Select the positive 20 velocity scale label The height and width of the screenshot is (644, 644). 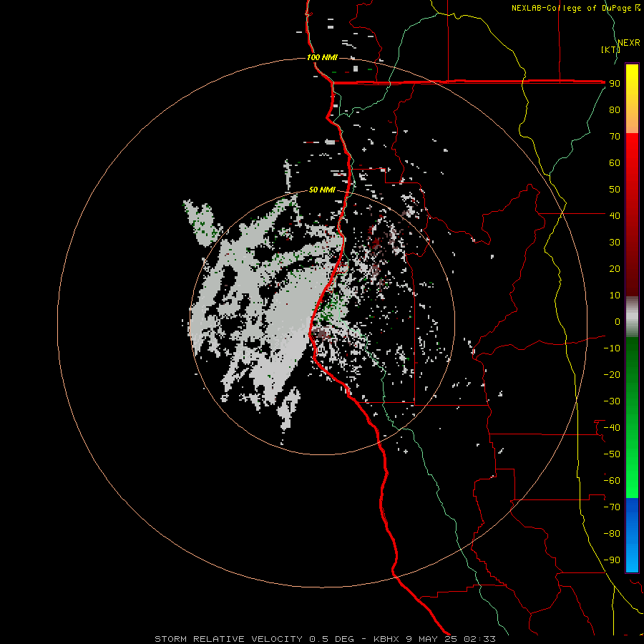click(x=615, y=269)
